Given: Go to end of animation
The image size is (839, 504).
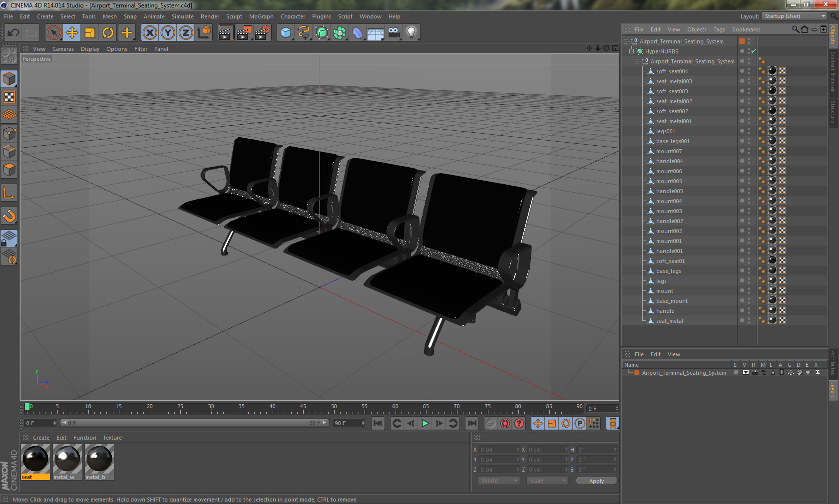Looking at the screenshot, I should 471,423.
